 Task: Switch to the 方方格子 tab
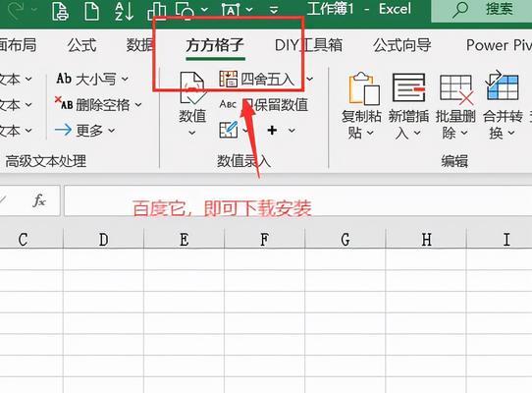(215, 45)
